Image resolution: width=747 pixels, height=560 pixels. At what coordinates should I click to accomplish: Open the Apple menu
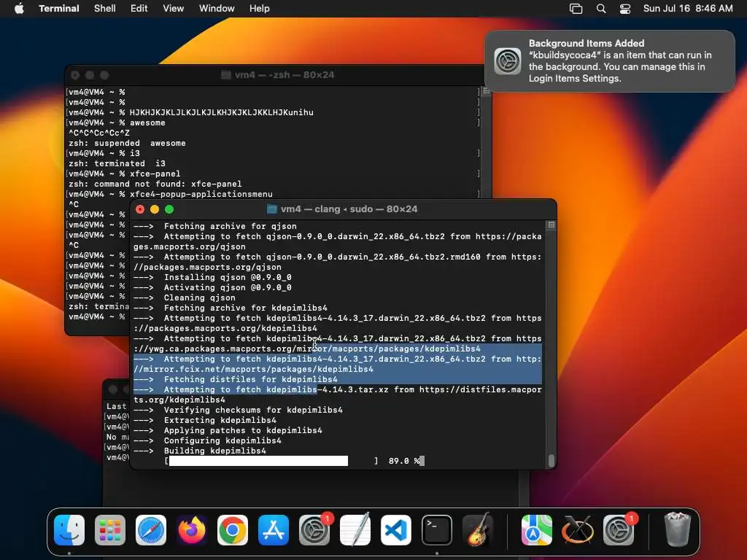[x=19, y=9]
